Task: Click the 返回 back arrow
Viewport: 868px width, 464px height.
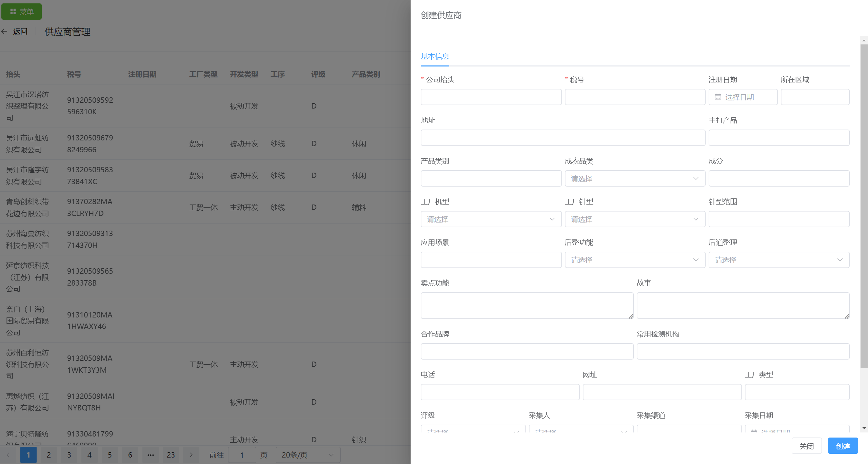Action: [x=5, y=32]
